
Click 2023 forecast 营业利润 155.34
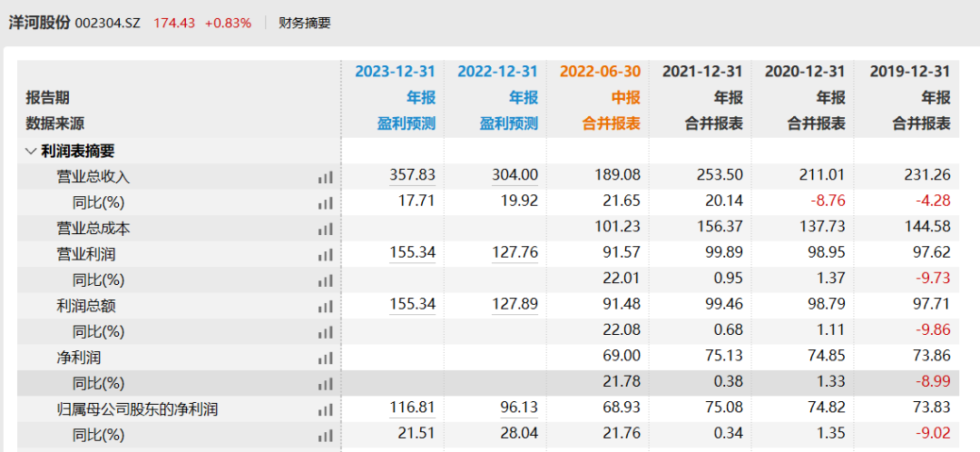(412, 252)
